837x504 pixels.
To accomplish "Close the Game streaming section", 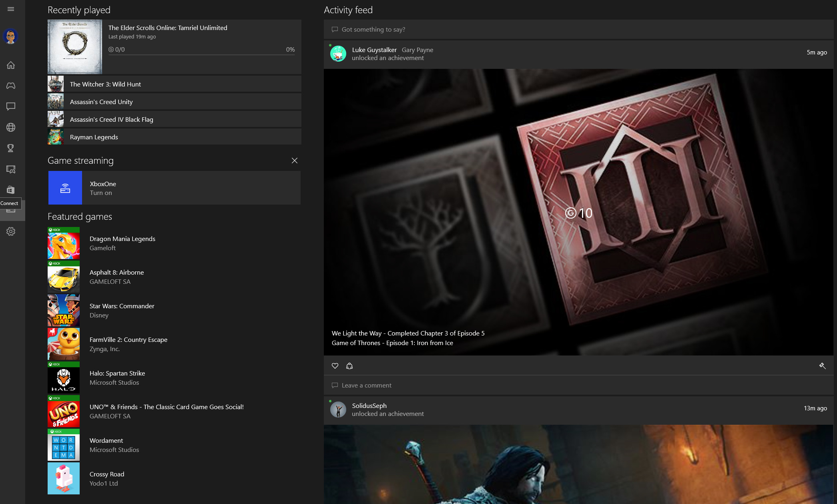I will tap(295, 161).
